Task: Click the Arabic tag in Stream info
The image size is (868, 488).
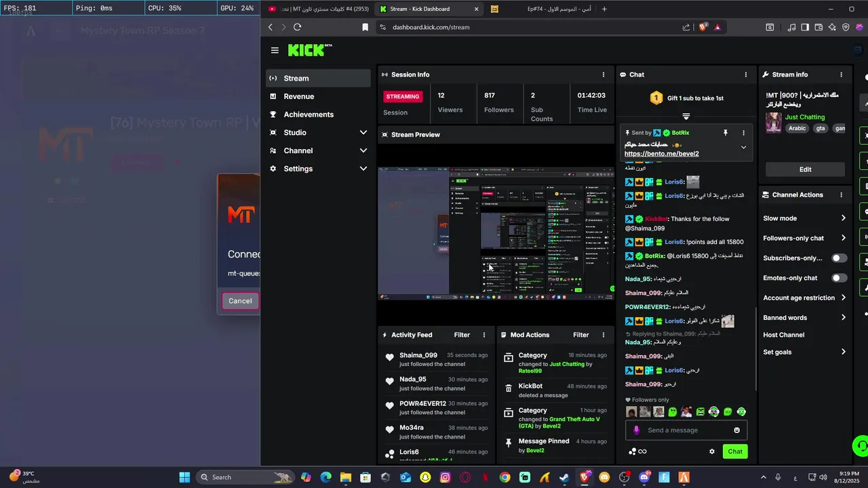Action: click(797, 128)
